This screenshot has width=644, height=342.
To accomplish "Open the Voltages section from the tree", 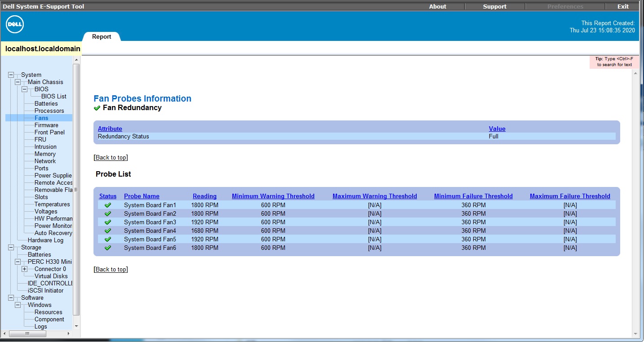I will pyautogui.click(x=46, y=211).
